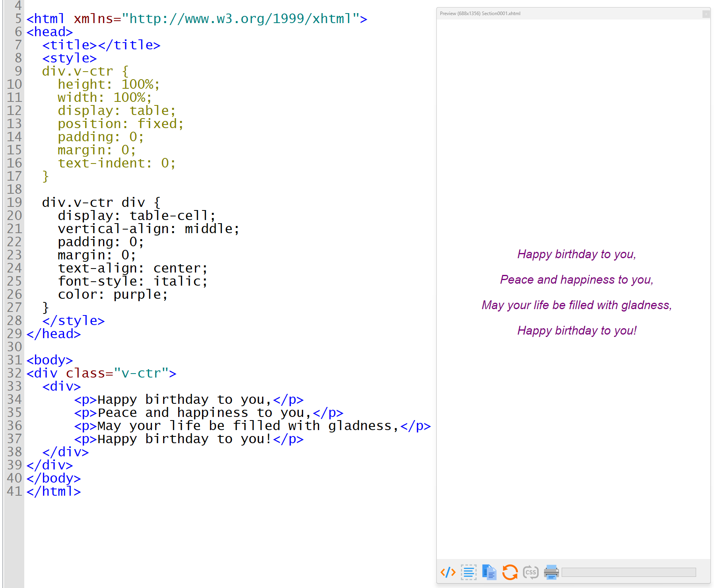This screenshot has height=588, width=714.
Task: Close the Preview panel with its x button
Action: coord(706,14)
